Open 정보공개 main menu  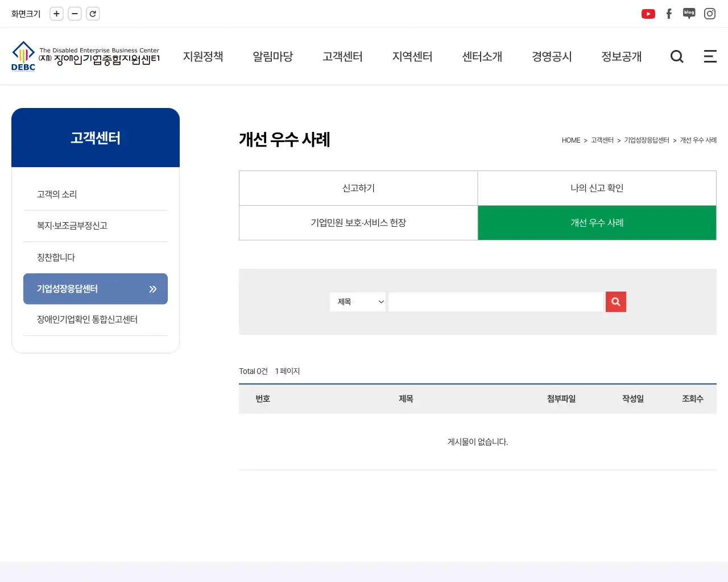(622, 56)
